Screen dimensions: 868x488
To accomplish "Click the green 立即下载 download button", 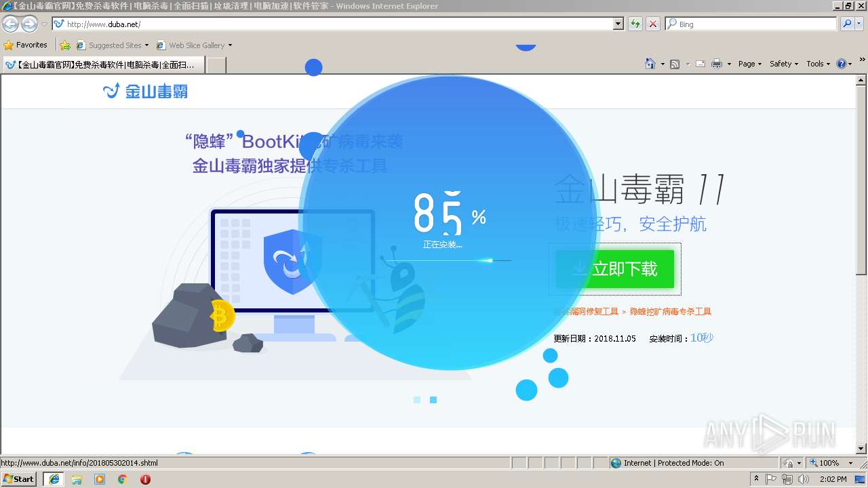I will pyautogui.click(x=615, y=269).
